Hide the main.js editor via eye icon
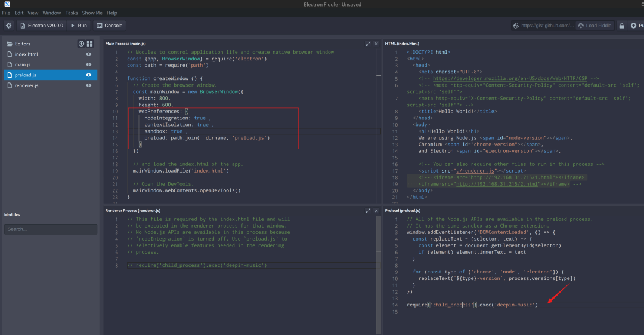 (88, 64)
